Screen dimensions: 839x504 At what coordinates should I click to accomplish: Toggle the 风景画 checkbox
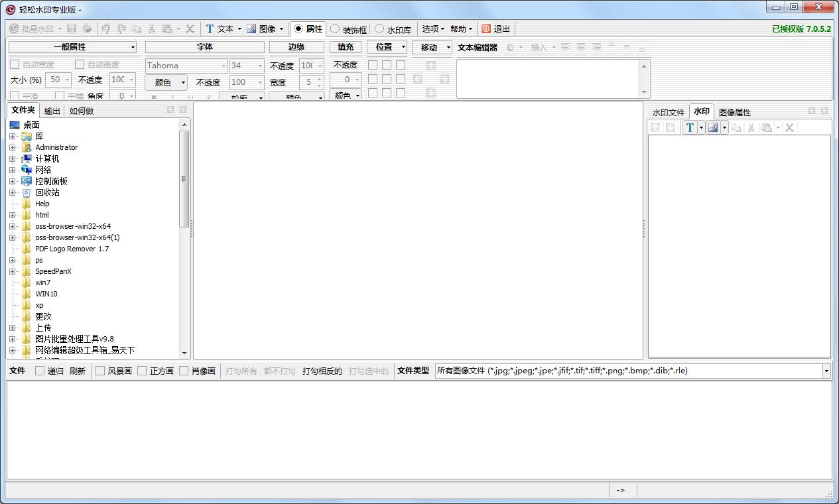point(100,371)
